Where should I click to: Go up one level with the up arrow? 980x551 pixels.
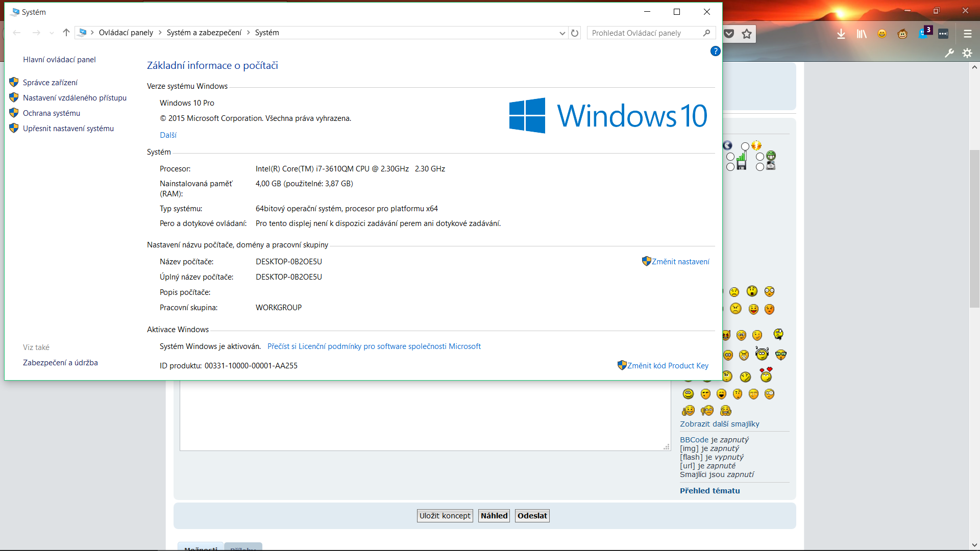click(x=66, y=33)
